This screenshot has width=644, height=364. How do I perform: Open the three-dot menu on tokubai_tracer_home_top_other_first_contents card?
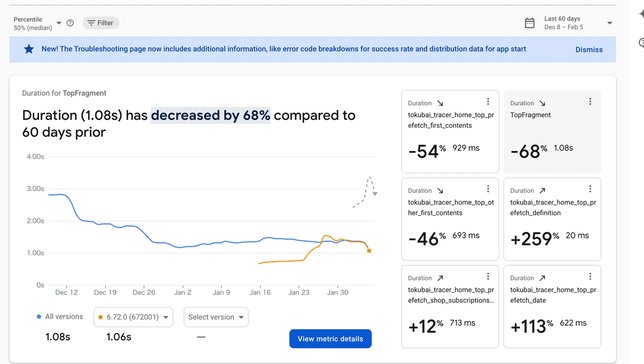[x=488, y=188]
